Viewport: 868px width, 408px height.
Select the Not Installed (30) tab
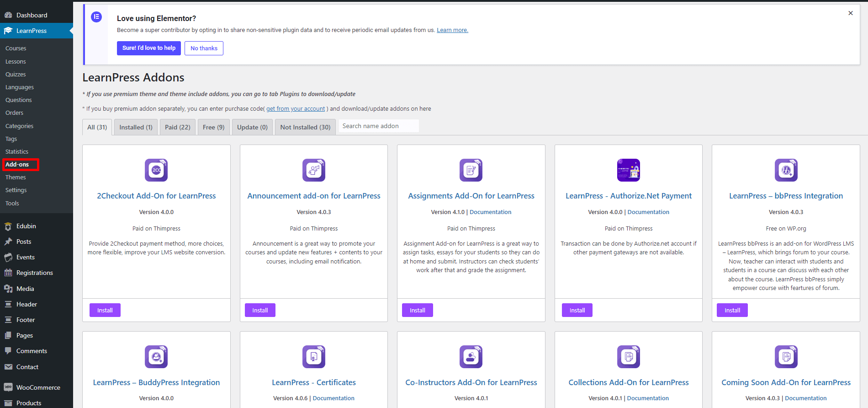[305, 127]
